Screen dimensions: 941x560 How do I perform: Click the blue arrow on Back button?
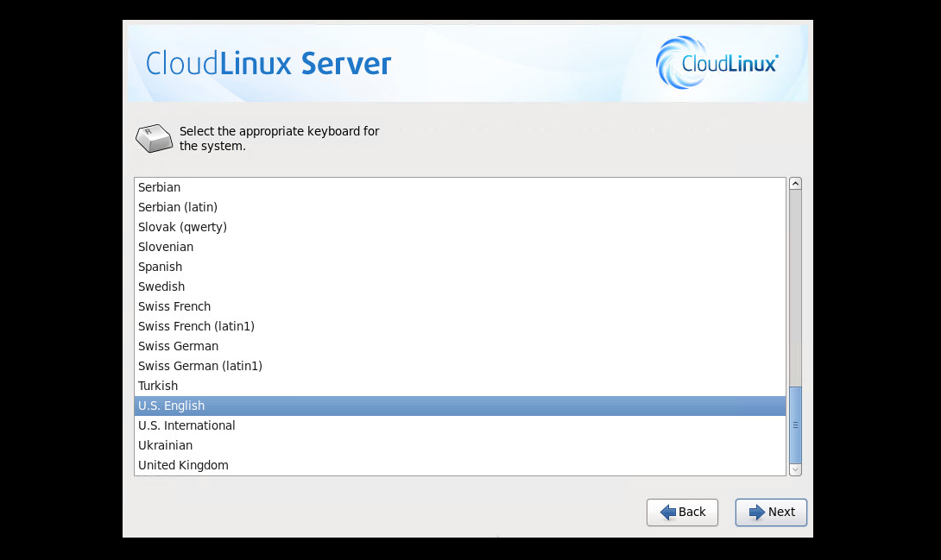(x=667, y=513)
